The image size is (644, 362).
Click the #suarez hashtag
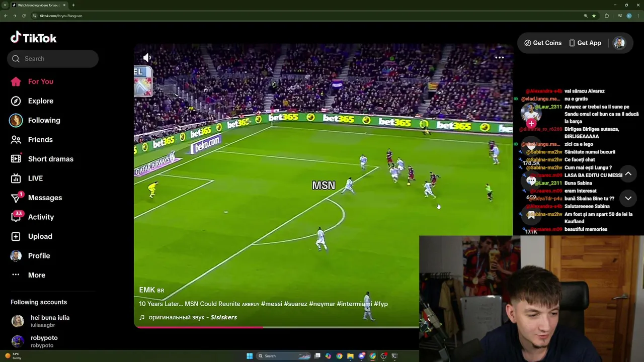click(295, 304)
